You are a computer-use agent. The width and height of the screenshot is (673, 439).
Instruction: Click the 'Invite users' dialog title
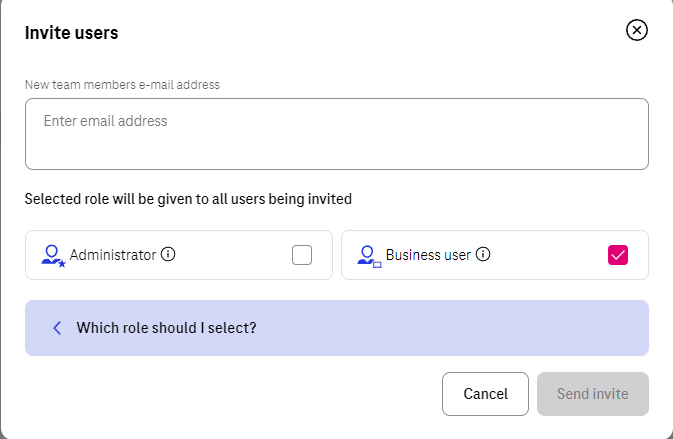pyautogui.click(x=71, y=33)
